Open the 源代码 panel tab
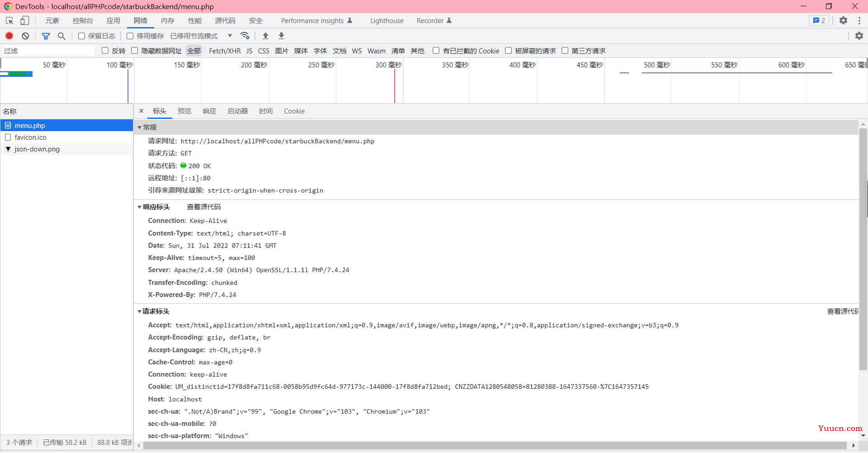This screenshot has width=868, height=453. (225, 21)
